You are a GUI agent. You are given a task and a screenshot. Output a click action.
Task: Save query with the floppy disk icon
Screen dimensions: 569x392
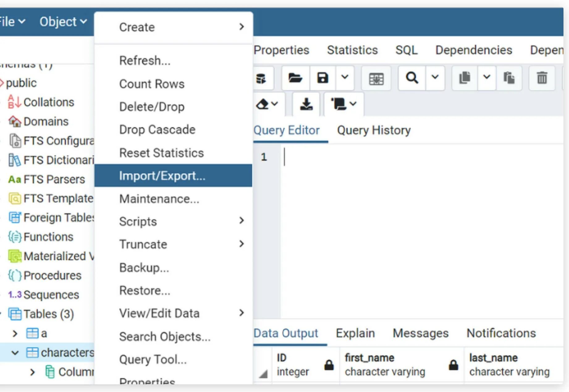click(322, 78)
